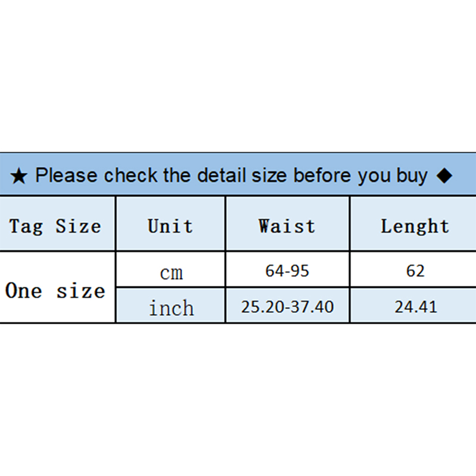The image size is (476, 476).
Task: Click the waist value '25.20-37.40'
Action: pyautogui.click(x=287, y=307)
